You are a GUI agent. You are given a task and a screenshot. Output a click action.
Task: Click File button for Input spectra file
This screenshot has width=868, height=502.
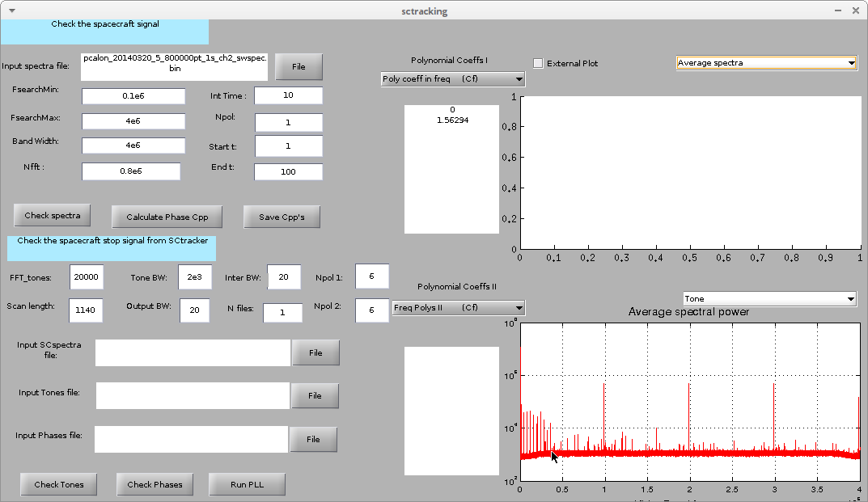(x=299, y=66)
